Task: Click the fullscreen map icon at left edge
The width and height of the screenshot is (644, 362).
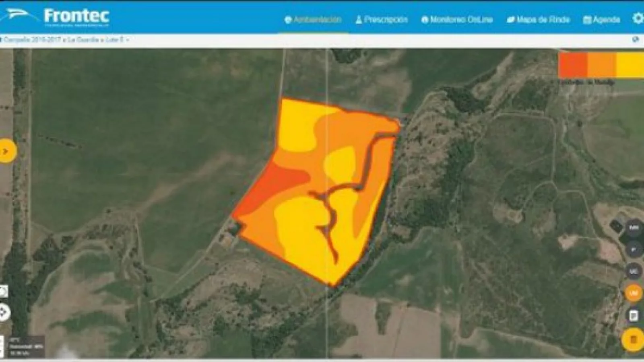Action: pyautogui.click(x=3, y=291)
